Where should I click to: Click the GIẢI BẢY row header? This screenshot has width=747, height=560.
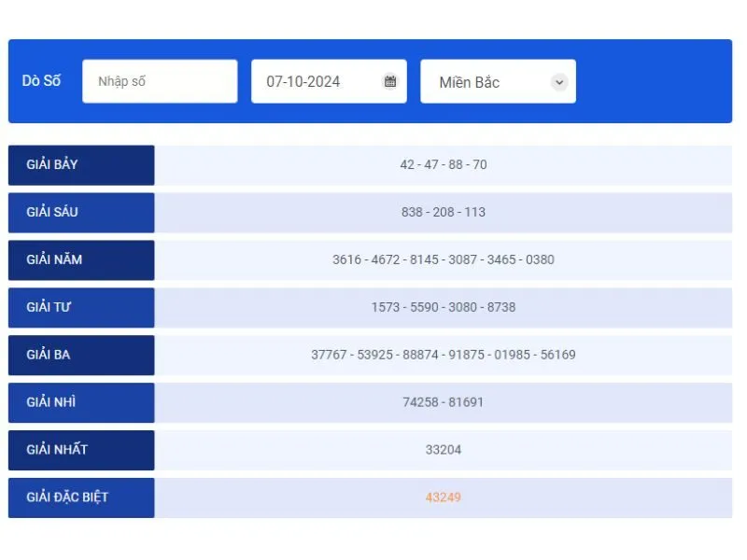point(81,165)
